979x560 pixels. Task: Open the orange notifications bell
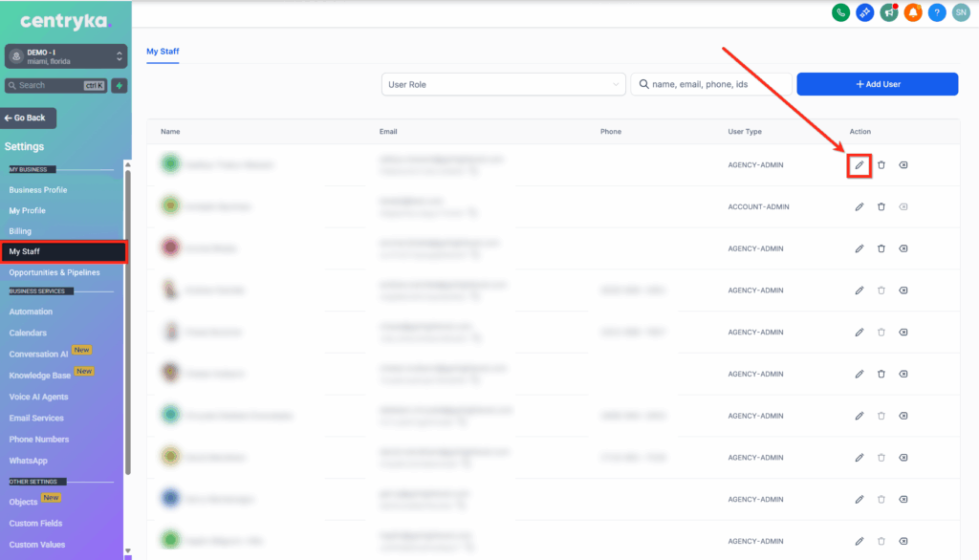(x=913, y=12)
